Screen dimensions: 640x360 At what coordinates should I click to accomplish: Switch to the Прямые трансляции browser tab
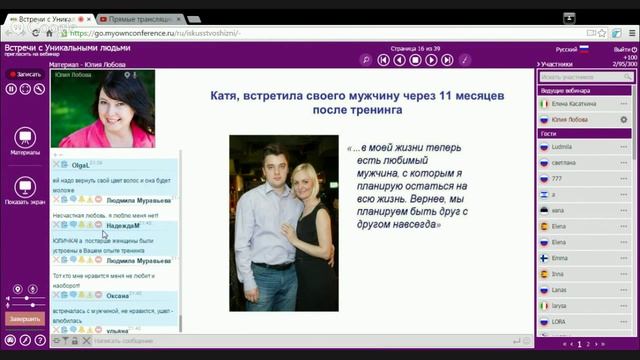(x=140, y=19)
